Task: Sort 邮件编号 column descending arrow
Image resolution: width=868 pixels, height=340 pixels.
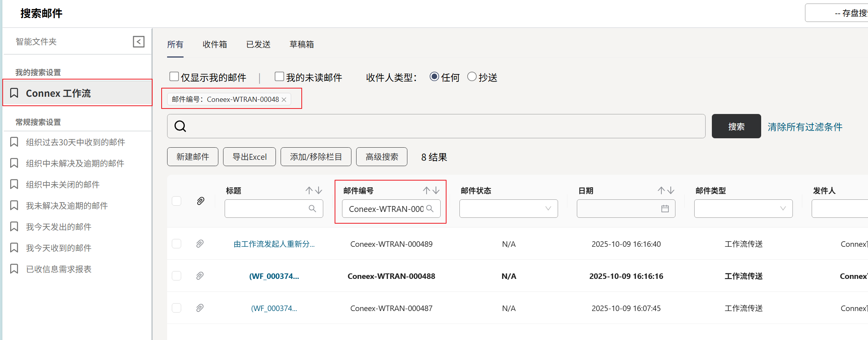Action: click(x=436, y=190)
